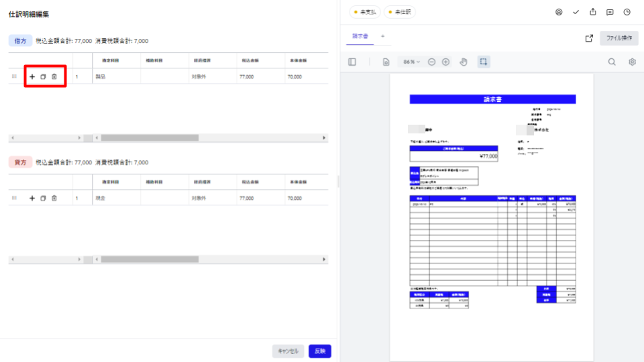Delete the 現金 credit row
The width and height of the screenshot is (644, 362).
(54, 198)
